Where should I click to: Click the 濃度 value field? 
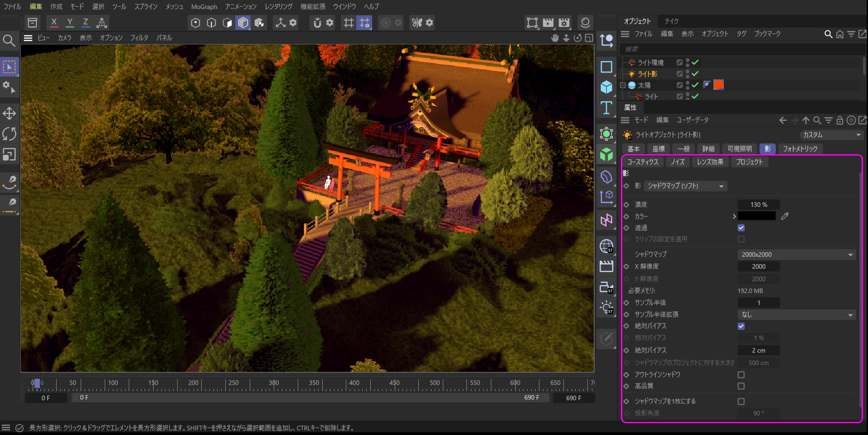(758, 205)
